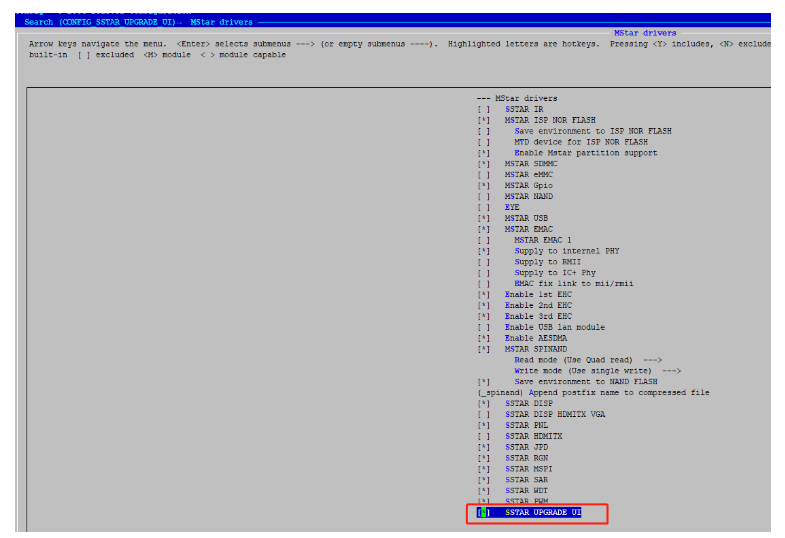Screen dimensions: 785x538
Task: Click MStar drivers breadcrumb in title bar
Action: (x=221, y=22)
